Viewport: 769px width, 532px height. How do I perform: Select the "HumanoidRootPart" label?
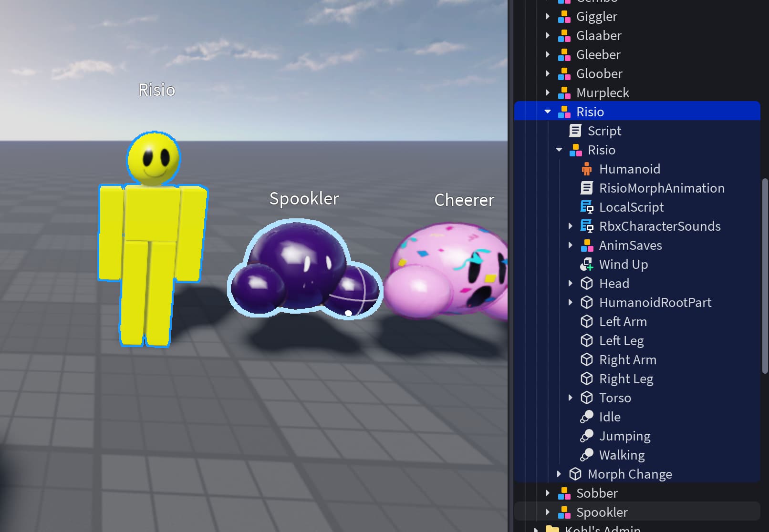[655, 303]
